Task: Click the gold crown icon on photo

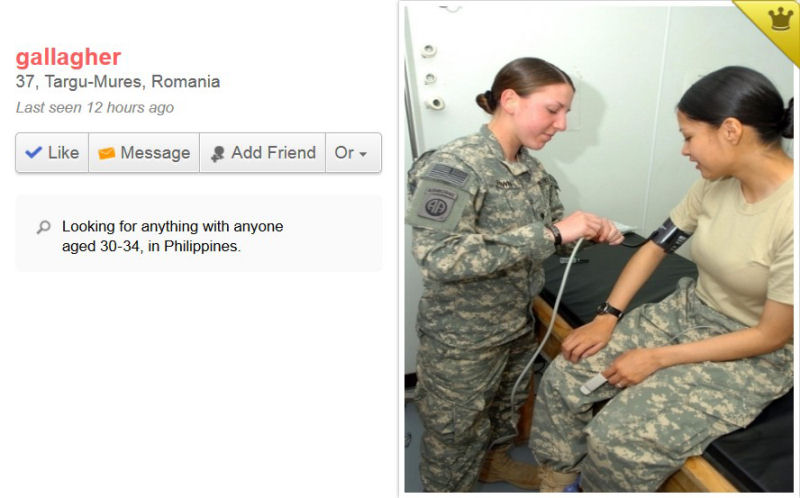Action: [781, 19]
